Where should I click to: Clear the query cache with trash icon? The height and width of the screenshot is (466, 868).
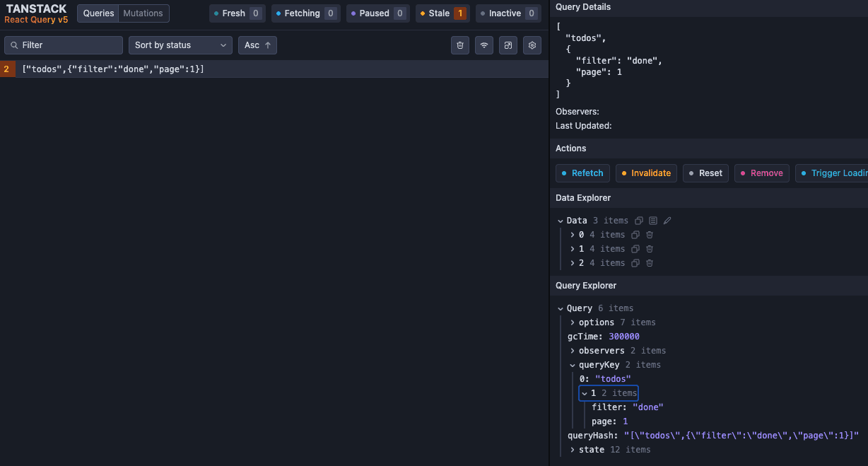coord(460,45)
